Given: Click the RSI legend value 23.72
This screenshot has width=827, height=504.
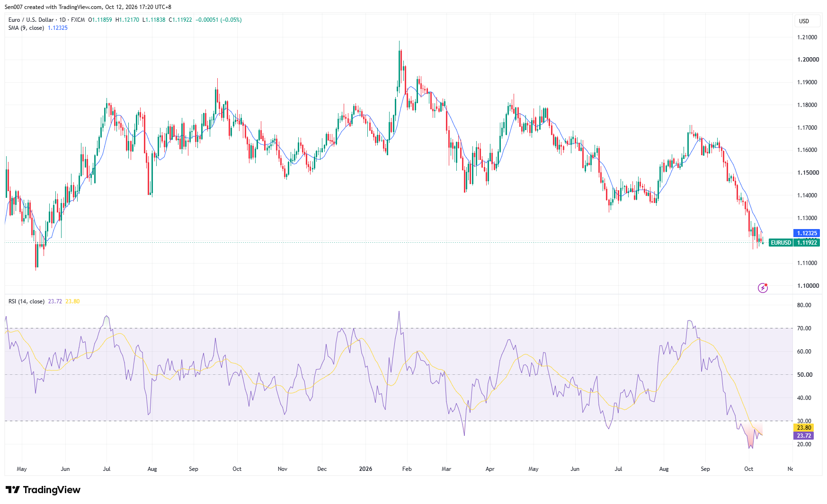Looking at the screenshot, I should tap(55, 301).
